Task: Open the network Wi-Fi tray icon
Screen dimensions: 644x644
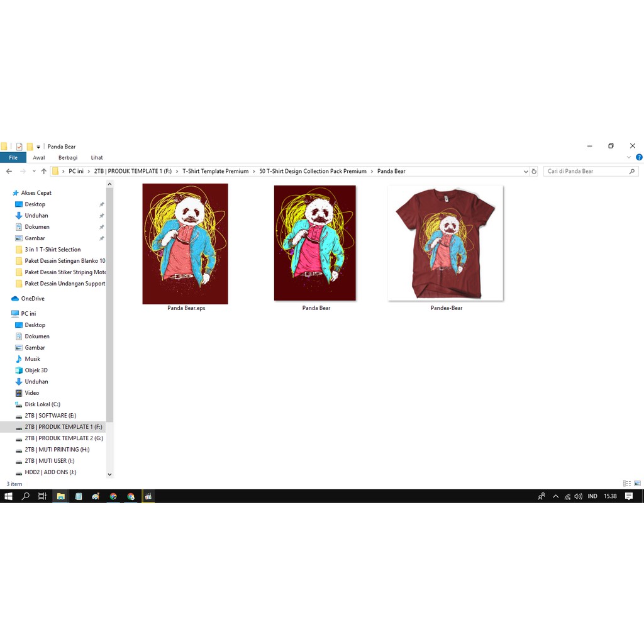Action: [x=567, y=497]
